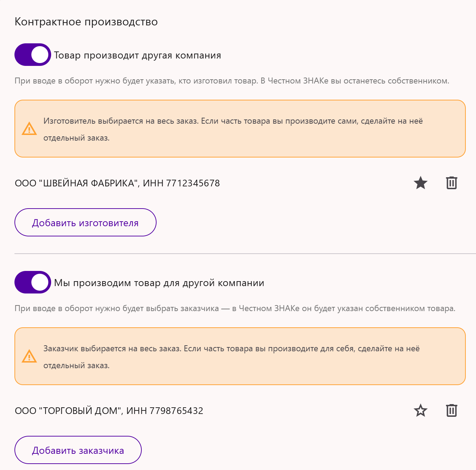The height and width of the screenshot is (470, 476).
Task: Click label text 'Мы производим товар для другой компании'
Action: (159, 283)
